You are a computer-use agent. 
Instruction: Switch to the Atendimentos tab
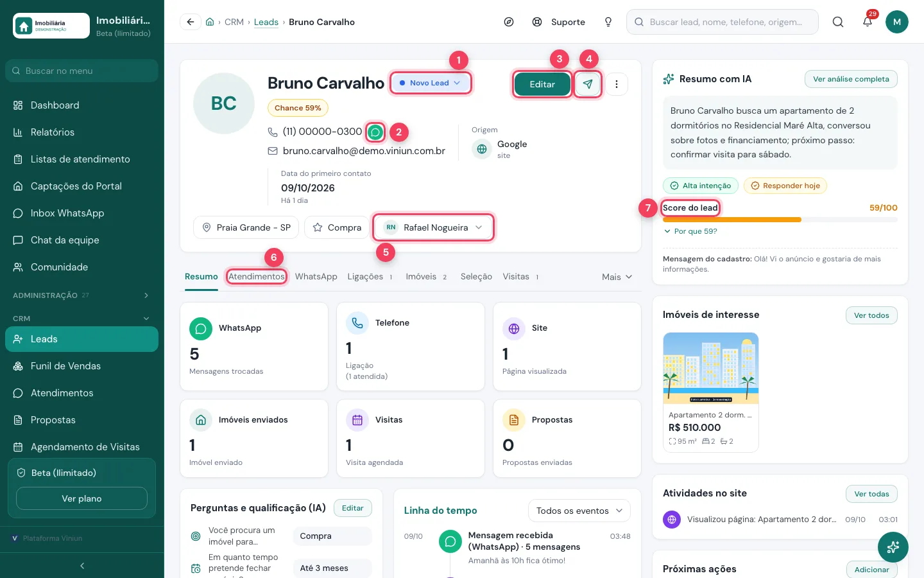[x=257, y=277]
